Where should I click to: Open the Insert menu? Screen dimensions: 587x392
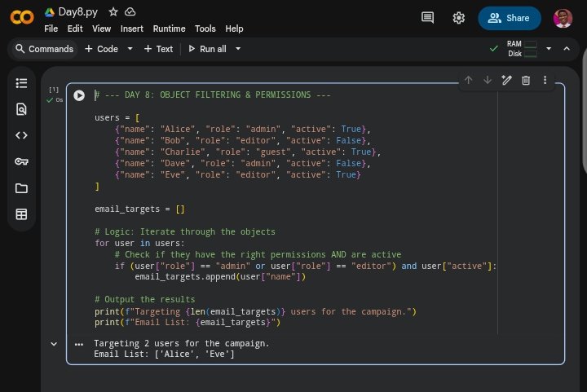point(131,29)
